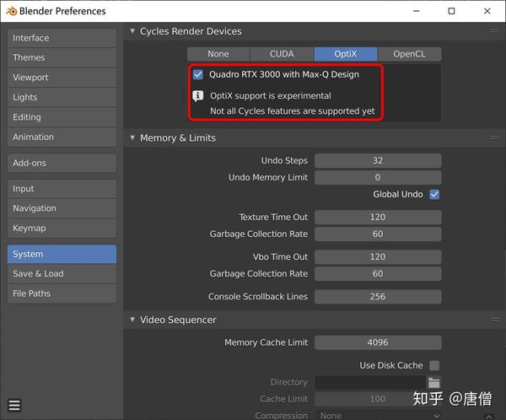Click the Memory & Limits panel grip icon
This screenshot has height=420, width=506.
[x=494, y=137]
